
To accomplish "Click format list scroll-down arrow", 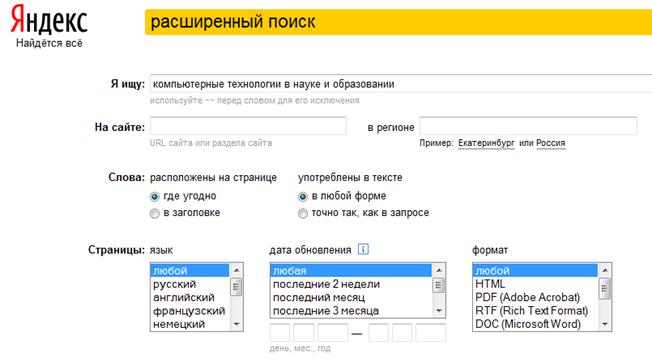I will coord(605,324).
